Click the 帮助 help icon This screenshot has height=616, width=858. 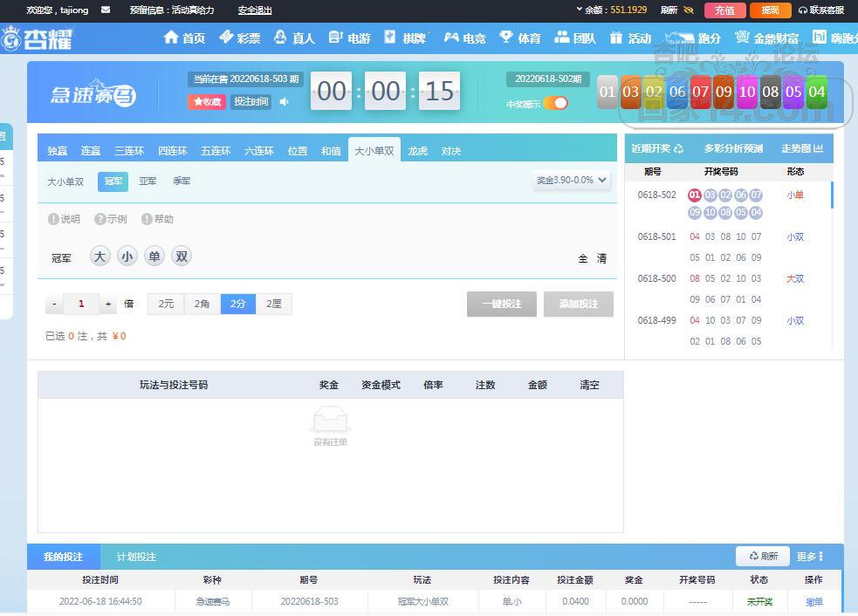(147, 219)
